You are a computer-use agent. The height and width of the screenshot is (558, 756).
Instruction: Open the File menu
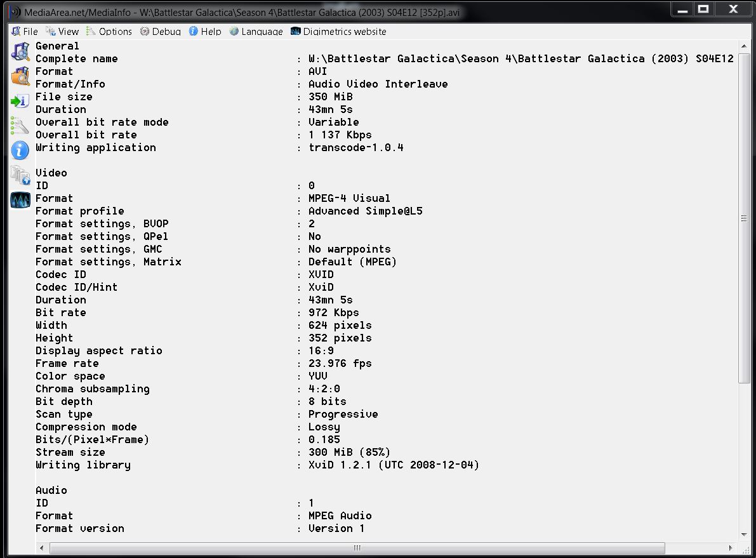pos(25,31)
